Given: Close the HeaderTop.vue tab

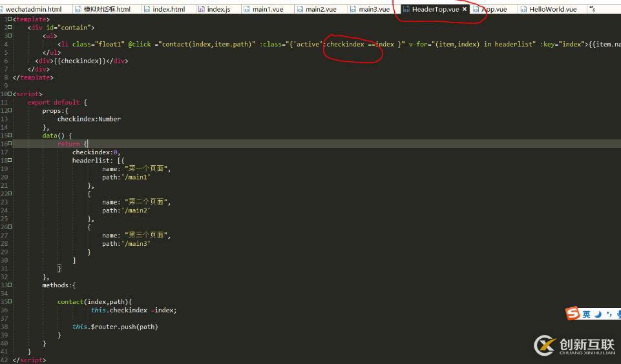Looking at the screenshot, I should coord(464,10).
